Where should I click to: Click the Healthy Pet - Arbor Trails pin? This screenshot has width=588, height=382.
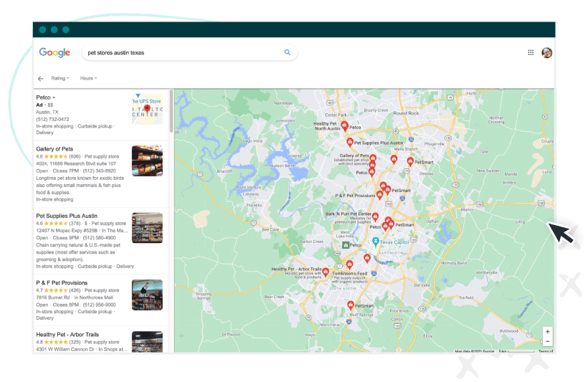click(326, 272)
